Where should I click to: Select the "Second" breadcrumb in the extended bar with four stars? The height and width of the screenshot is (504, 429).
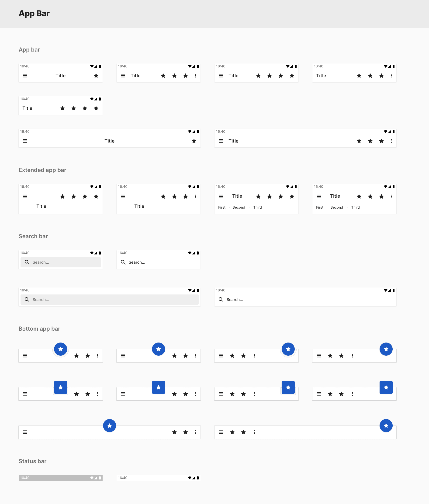click(x=239, y=207)
